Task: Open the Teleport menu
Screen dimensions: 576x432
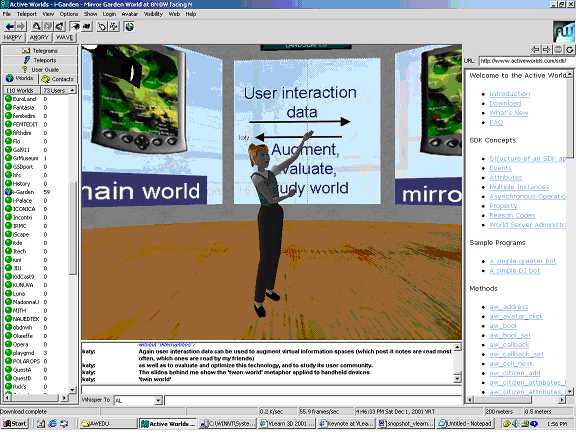Action: coord(27,14)
